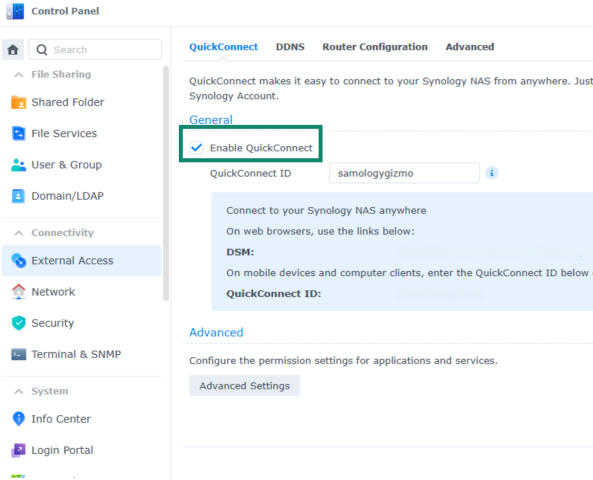The image size is (593, 480).
Task: Click the User & Group icon
Action: [18, 165]
